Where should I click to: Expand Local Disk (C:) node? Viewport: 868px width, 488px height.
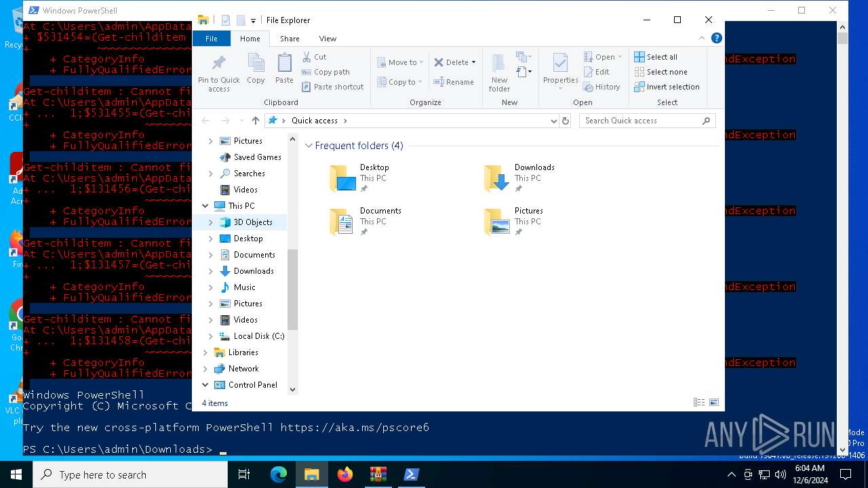(x=211, y=336)
